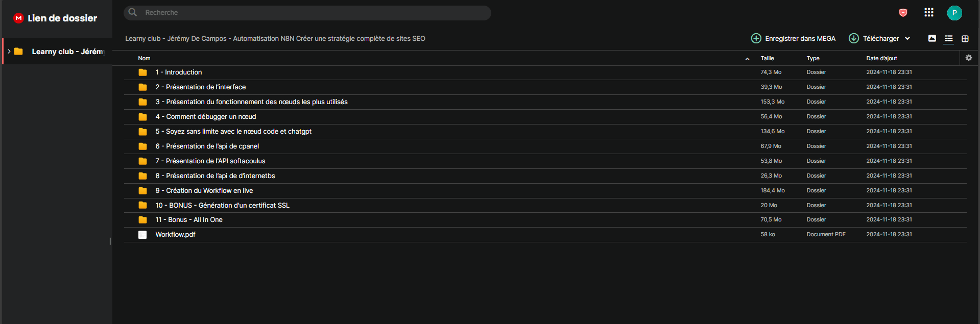Screen dimensions: 980x324
Task: Click the Workflow.pdf file icon
Action: (x=142, y=235)
